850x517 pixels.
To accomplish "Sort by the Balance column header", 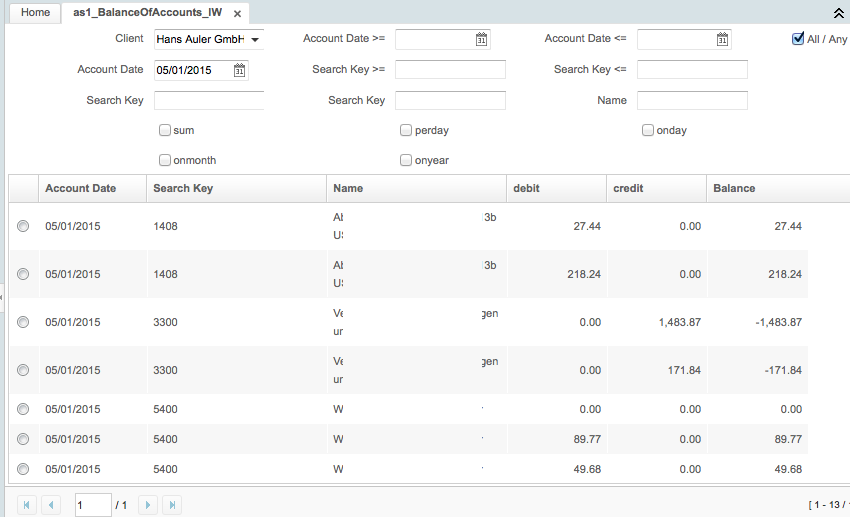I will tap(734, 188).
